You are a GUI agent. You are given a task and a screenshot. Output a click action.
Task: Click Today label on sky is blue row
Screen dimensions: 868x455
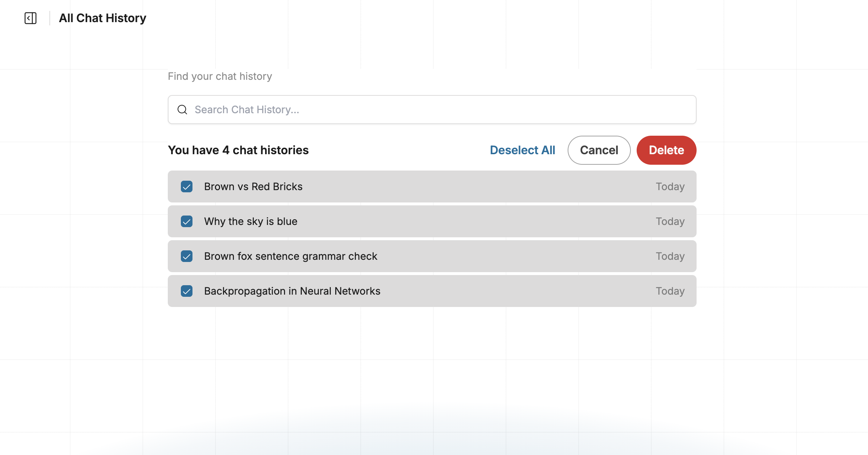670,221
